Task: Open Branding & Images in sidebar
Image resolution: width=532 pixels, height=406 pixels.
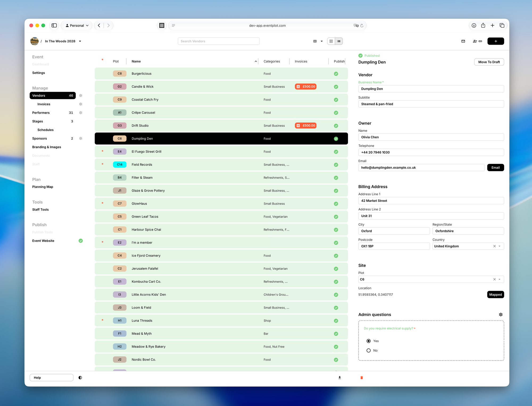Action: tap(47, 147)
